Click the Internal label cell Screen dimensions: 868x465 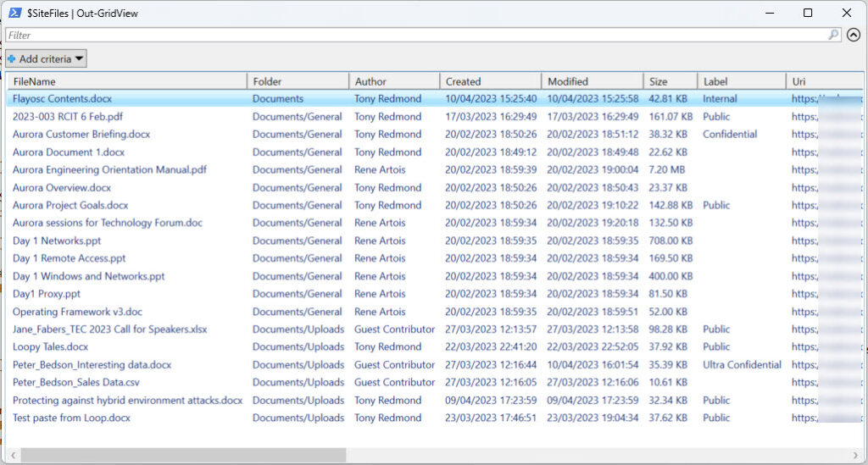click(x=720, y=98)
